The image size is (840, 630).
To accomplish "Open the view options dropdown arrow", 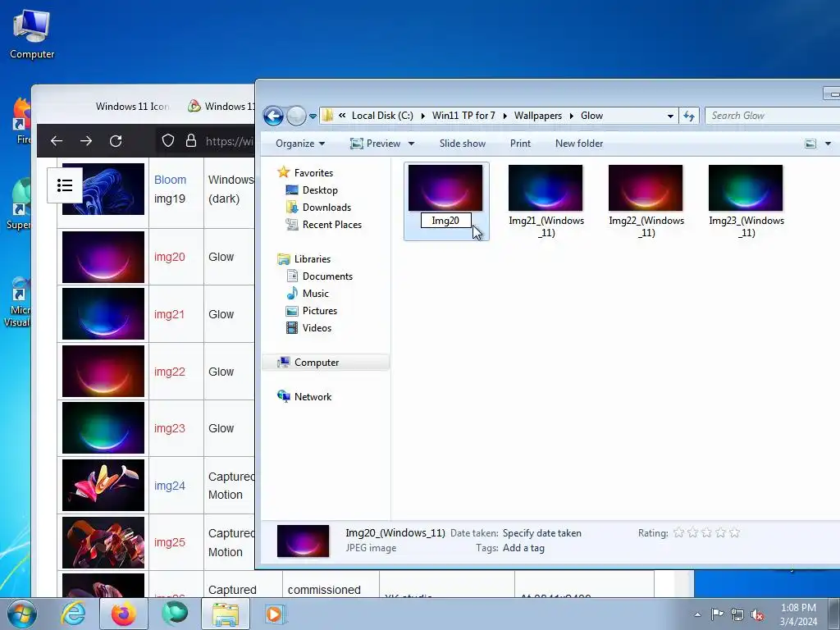I will (829, 144).
